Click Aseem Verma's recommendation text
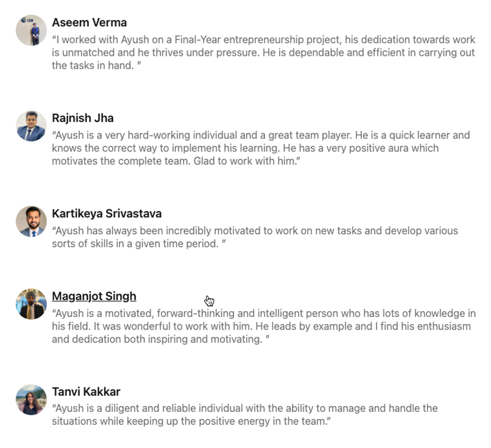The image size is (491, 448). (264, 53)
